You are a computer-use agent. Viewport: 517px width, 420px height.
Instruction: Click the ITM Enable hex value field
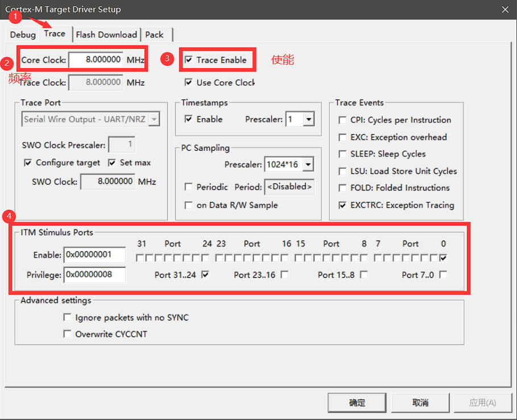(x=94, y=255)
